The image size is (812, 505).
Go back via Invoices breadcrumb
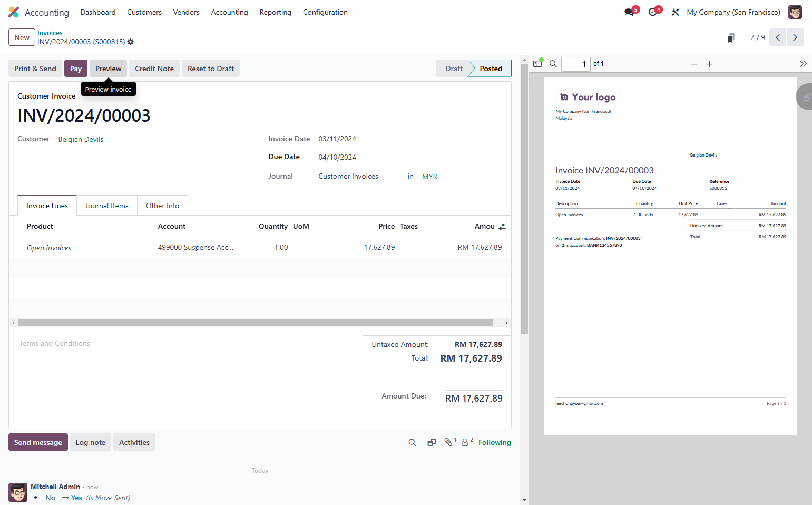click(50, 33)
